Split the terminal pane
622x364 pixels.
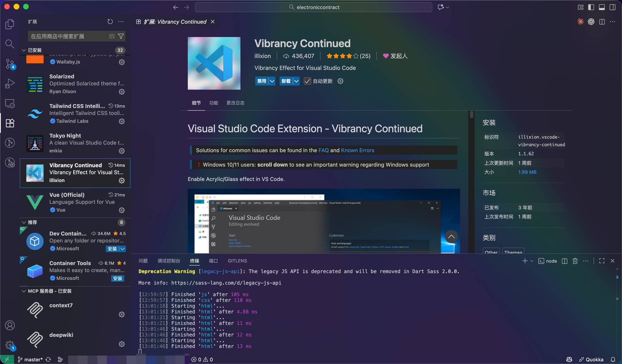pyautogui.click(x=564, y=261)
